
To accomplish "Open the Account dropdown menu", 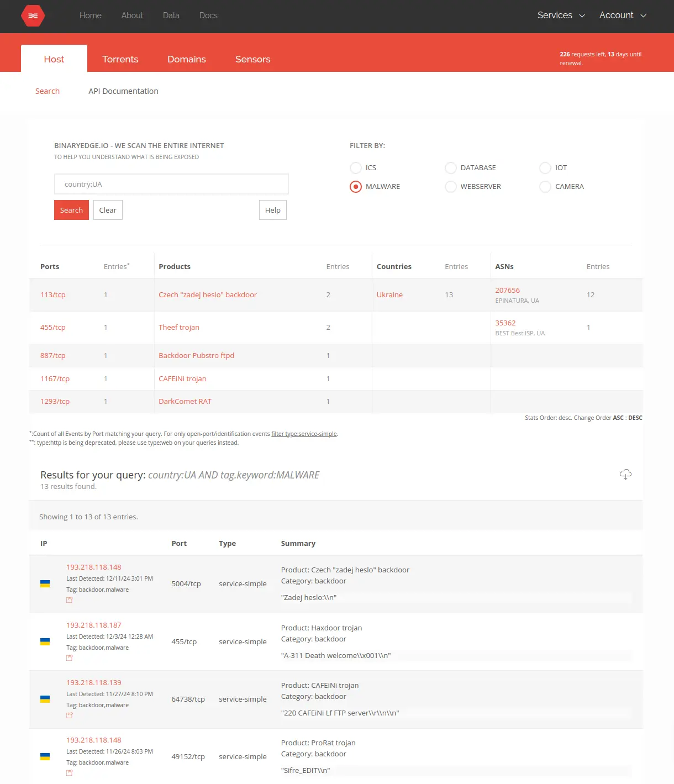I will [623, 15].
